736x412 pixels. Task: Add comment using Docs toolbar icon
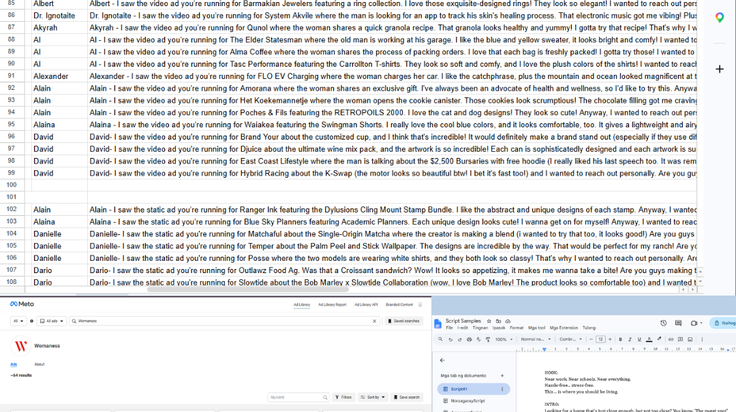point(680,339)
